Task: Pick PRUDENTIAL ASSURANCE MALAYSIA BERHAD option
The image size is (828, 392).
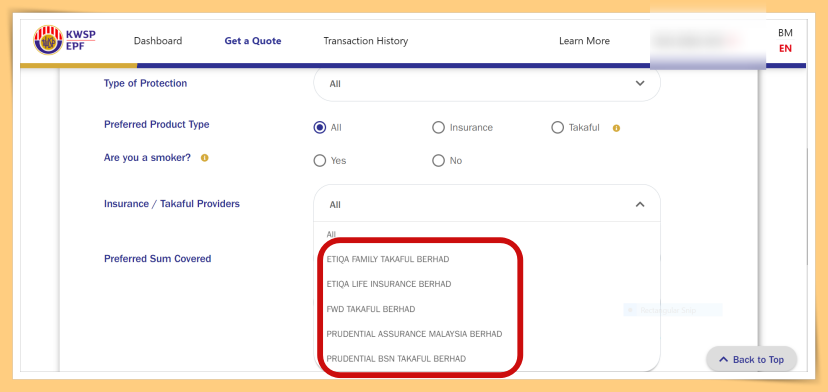Action: [x=414, y=334]
